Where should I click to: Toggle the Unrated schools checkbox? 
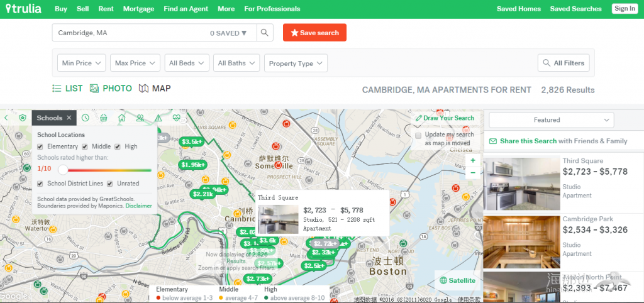109,184
